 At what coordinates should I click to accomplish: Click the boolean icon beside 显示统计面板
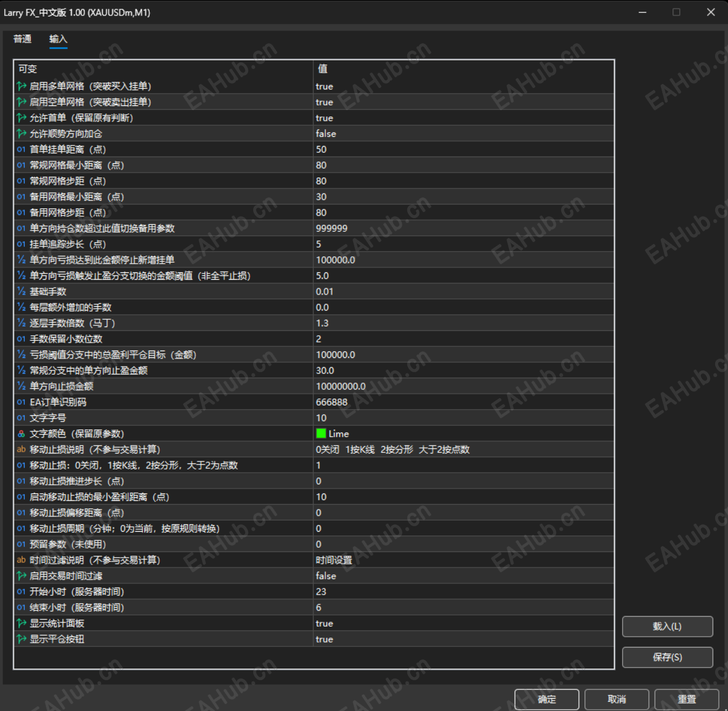(x=22, y=623)
